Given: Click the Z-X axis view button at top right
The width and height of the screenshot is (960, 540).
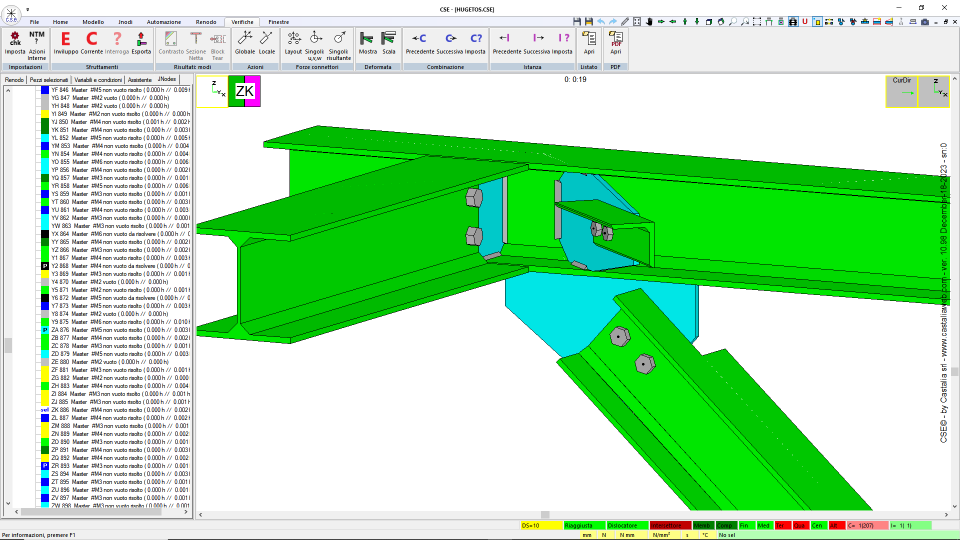Looking at the screenshot, I should click(934, 91).
